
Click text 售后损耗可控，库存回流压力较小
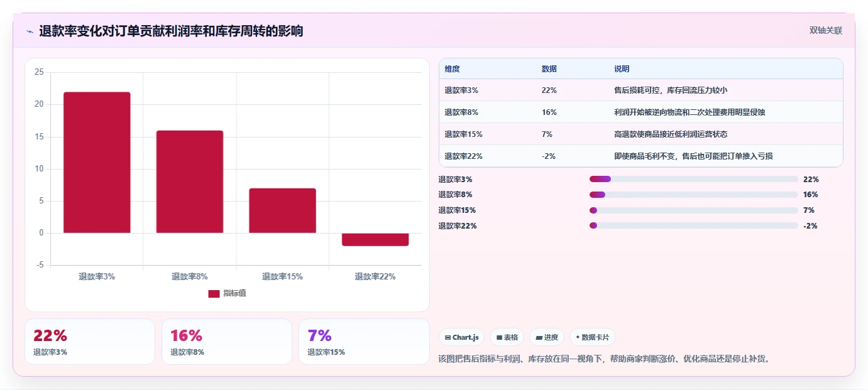pyautogui.click(x=671, y=90)
